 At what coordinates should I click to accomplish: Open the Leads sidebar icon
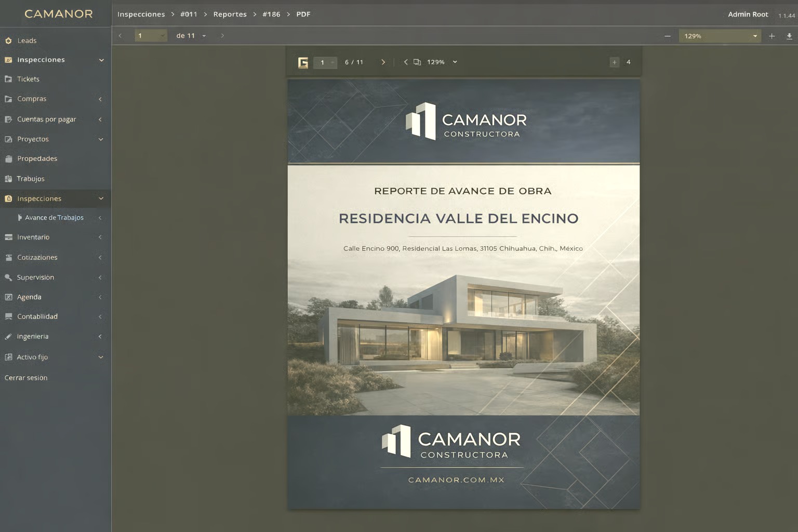coord(8,41)
